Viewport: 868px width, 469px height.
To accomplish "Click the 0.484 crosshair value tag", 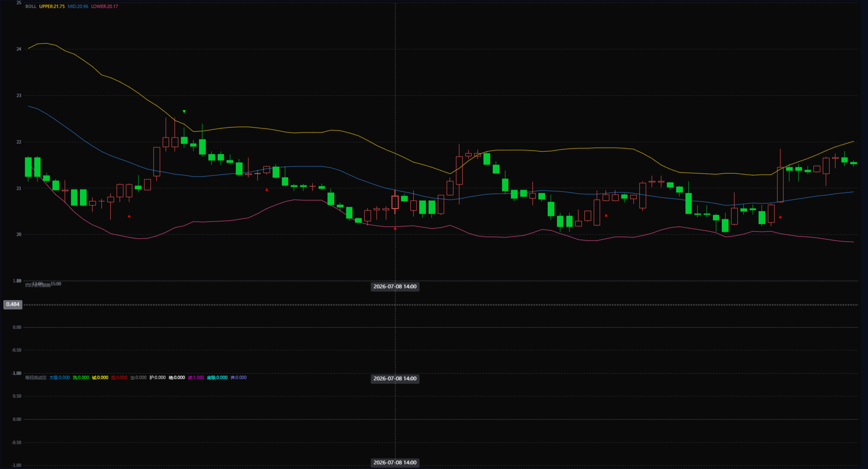I will click(13, 304).
